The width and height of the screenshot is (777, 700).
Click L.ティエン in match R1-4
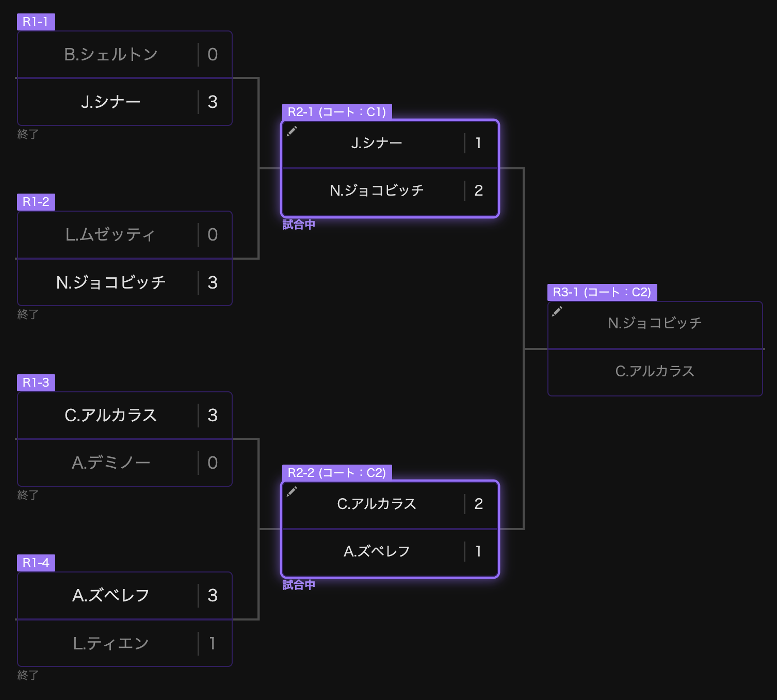point(111,643)
